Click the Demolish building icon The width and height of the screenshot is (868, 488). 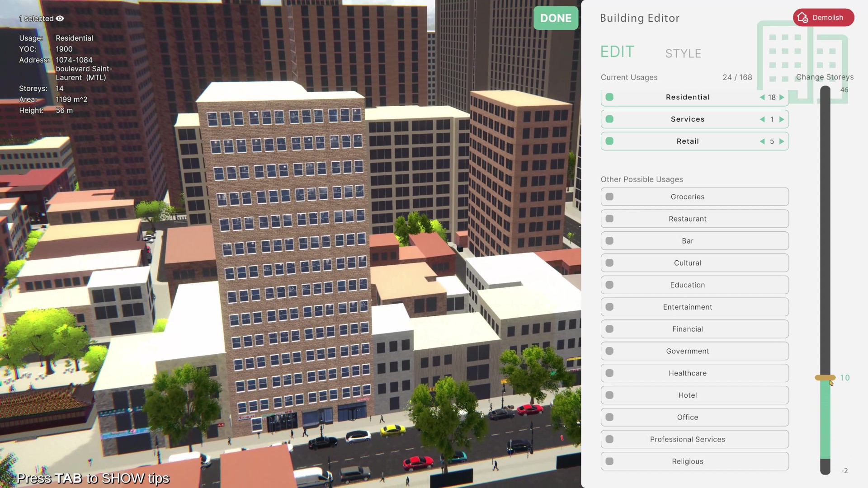803,18
